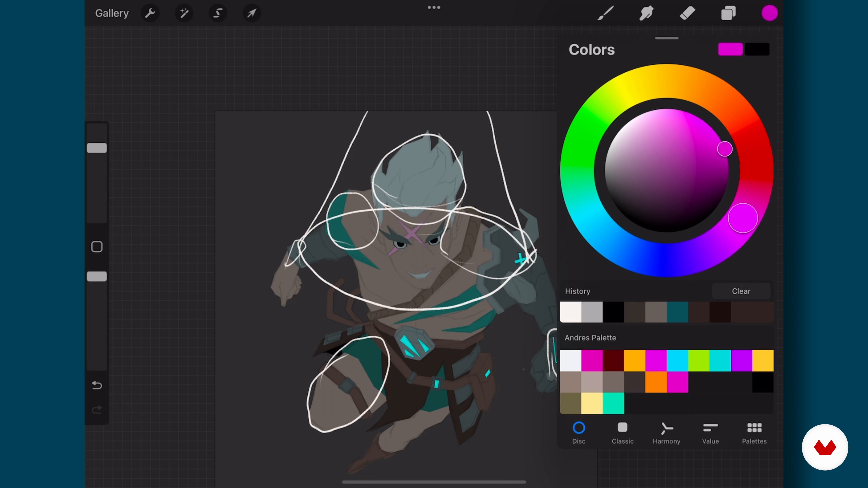Image resolution: width=868 pixels, height=488 pixels.
Task: Click the hue ring magenta reticle
Action: point(743,218)
